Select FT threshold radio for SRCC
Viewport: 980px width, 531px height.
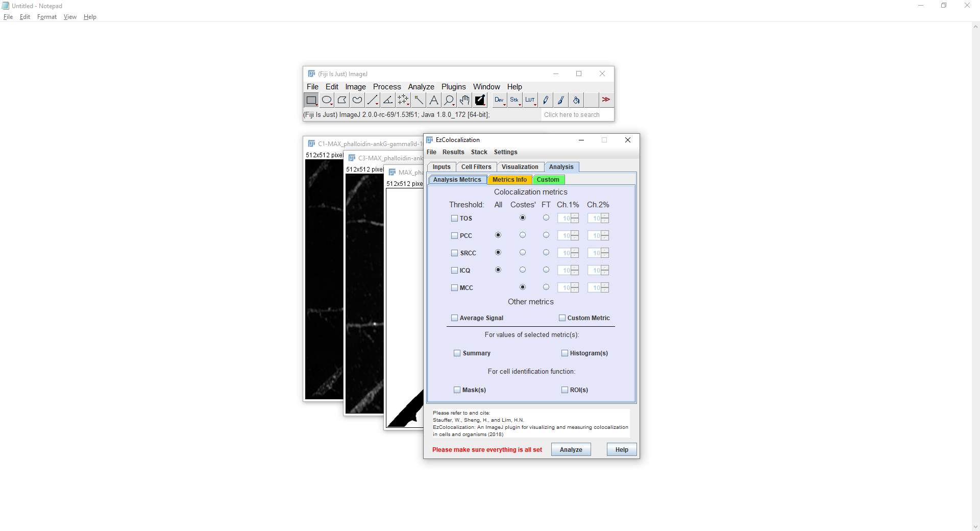point(546,253)
